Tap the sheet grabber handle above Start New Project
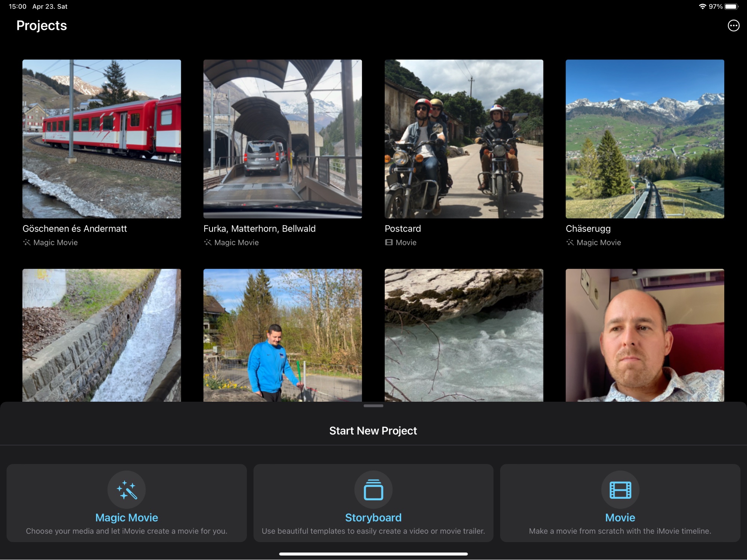 tap(373, 406)
